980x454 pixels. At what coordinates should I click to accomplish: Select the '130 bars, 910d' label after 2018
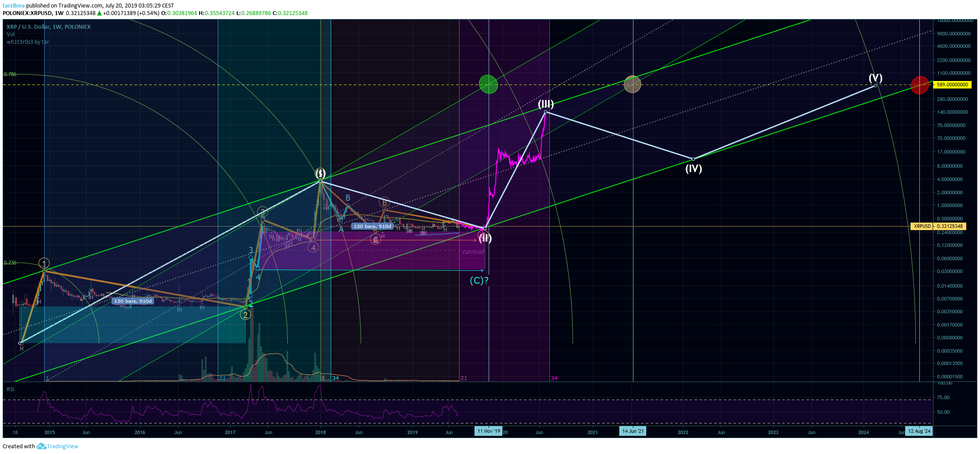(372, 226)
